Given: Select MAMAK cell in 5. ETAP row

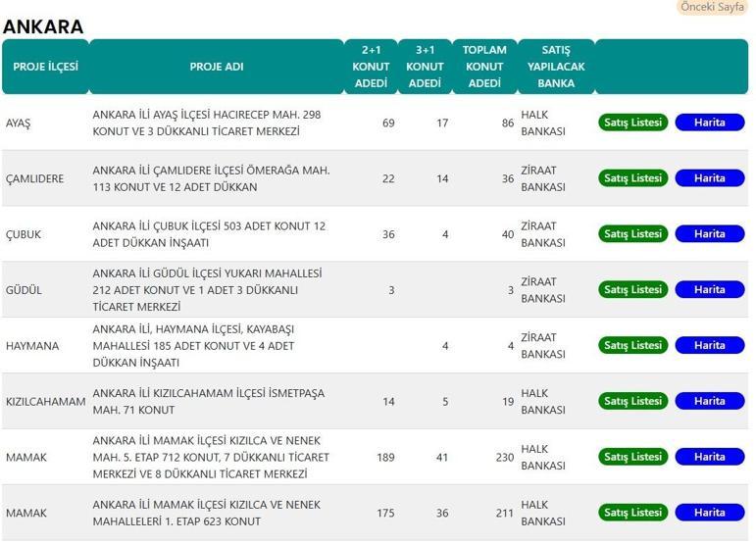Looking at the screenshot, I should point(26,458).
